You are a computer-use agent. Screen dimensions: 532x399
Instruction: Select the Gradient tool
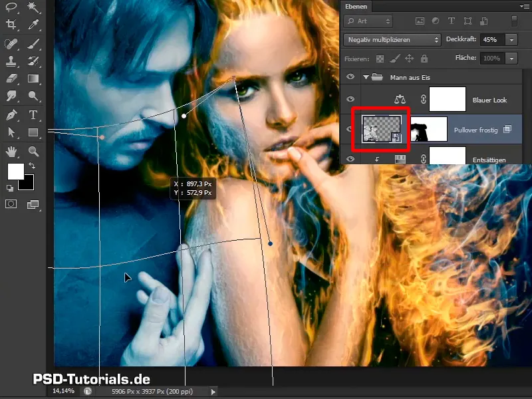pos(33,78)
